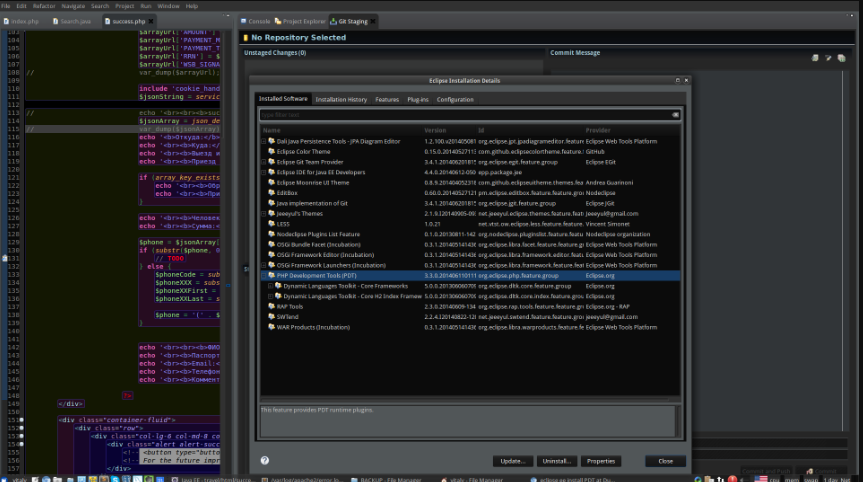The image size is (863, 482).
Task: Click the first Commit Message toolbar icon
Action: click(815, 58)
